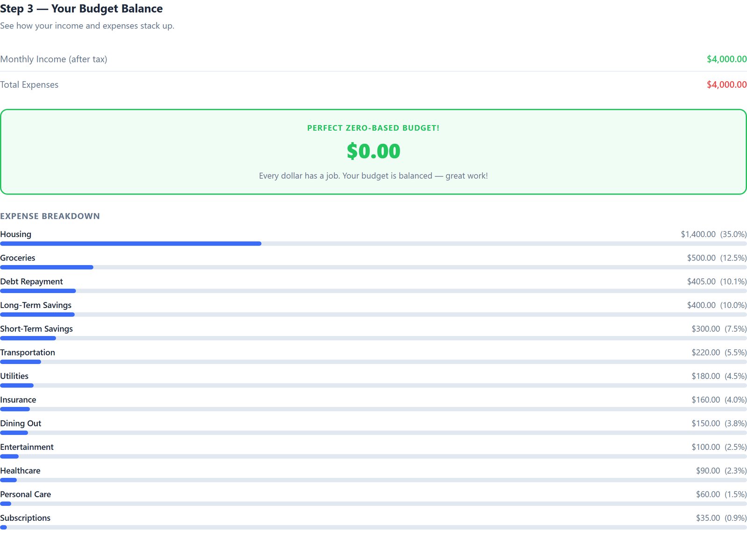This screenshot has height=560, width=747.
Task: Click the 'Transportation' category label
Action: point(28,352)
